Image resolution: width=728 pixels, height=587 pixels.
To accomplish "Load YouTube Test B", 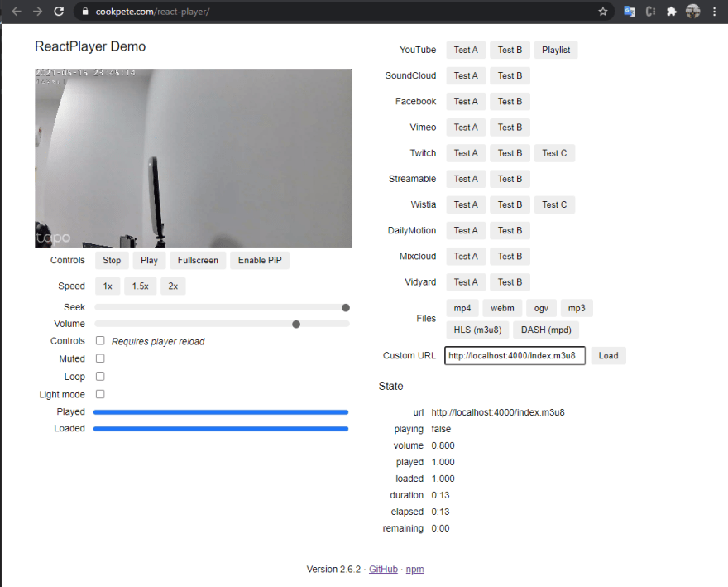I will pos(510,50).
